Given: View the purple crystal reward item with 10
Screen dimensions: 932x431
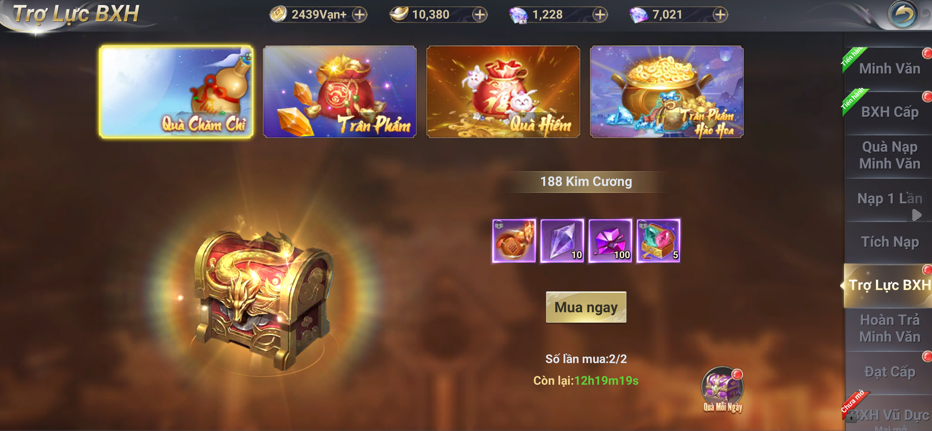Looking at the screenshot, I should point(562,241).
